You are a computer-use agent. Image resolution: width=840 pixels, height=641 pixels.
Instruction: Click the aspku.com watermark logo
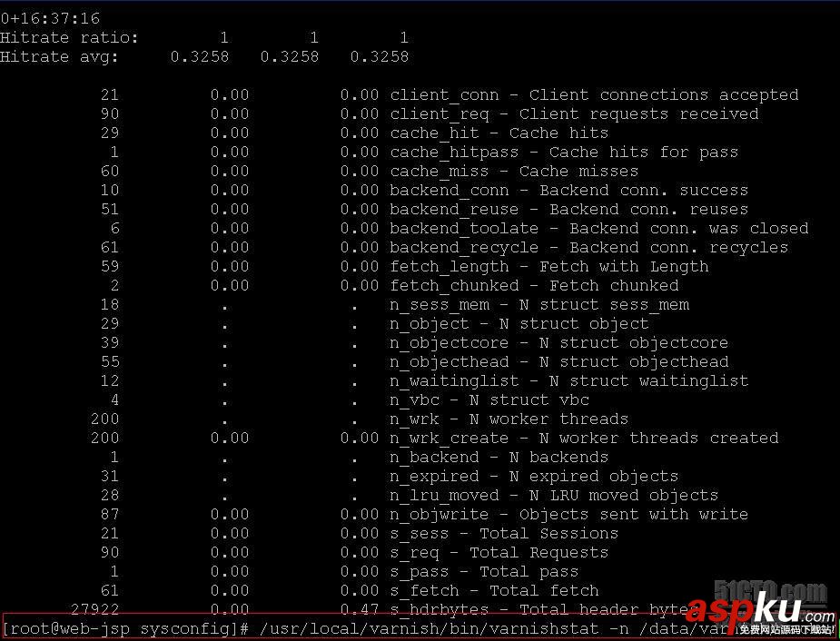[x=760, y=616]
